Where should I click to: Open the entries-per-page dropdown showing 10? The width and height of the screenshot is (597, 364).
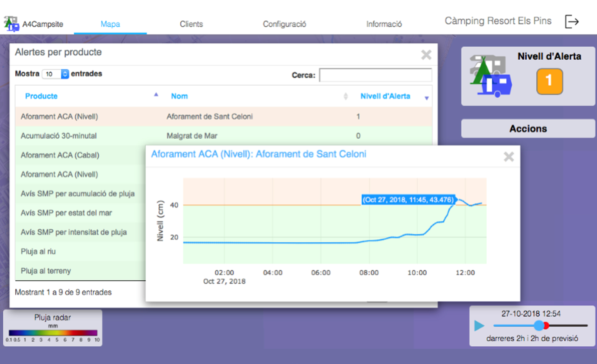click(x=55, y=74)
